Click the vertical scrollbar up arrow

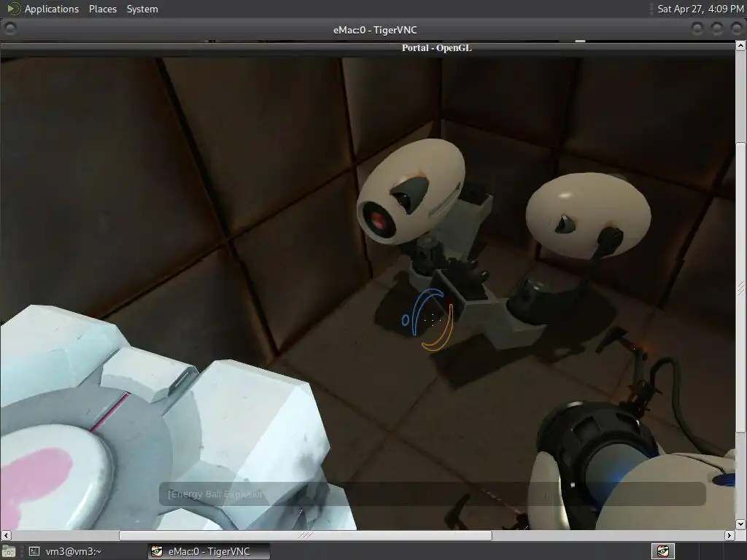[740, 46]
